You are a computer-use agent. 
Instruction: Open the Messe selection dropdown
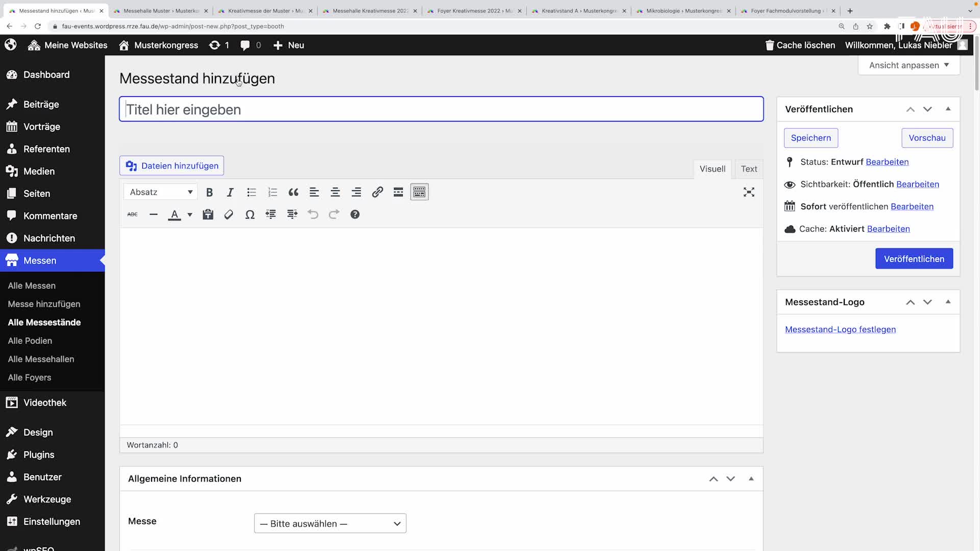[x=330, y=523]
